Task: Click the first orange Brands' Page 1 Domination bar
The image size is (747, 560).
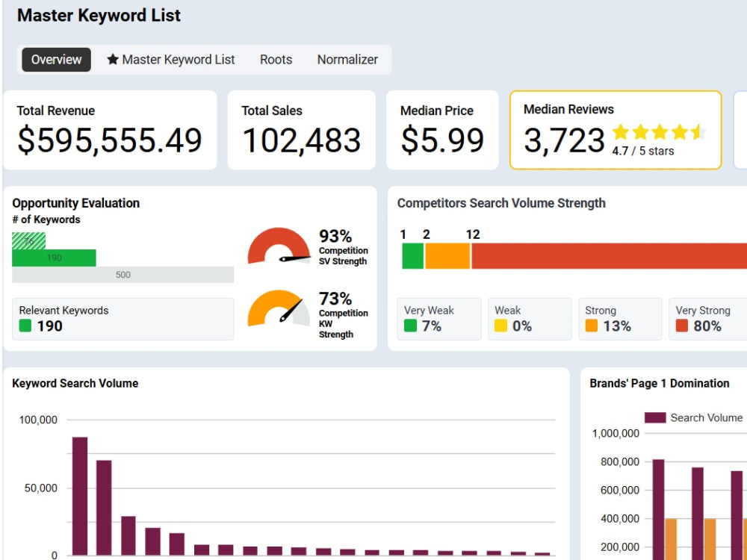Action: 671,540
